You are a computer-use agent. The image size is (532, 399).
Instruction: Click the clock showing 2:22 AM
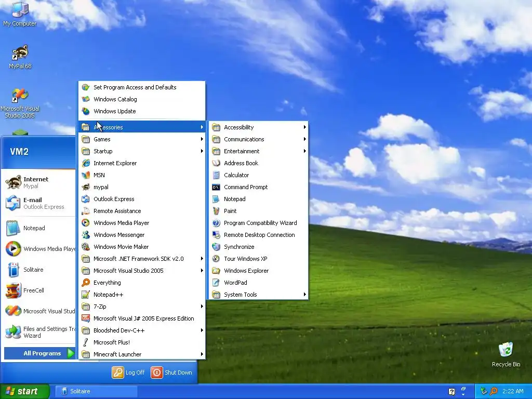coord(513,391)
